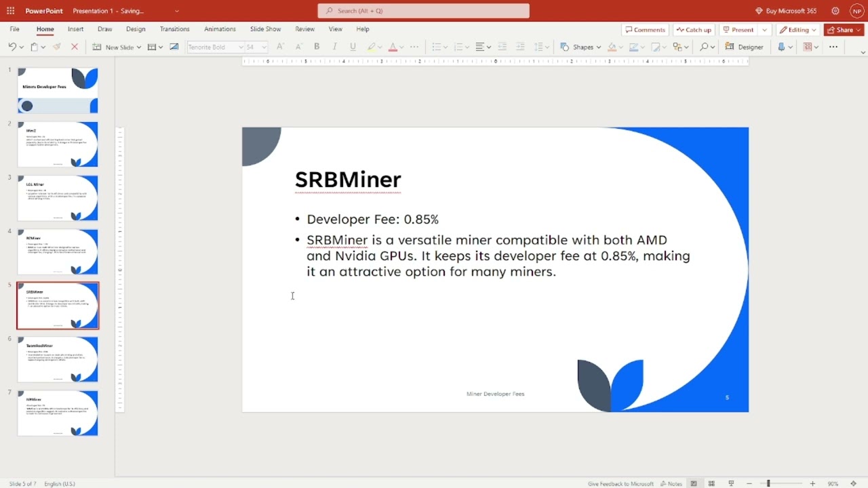Click the Reset slide icon
This screenshot has height=488, width=868.
174,47
